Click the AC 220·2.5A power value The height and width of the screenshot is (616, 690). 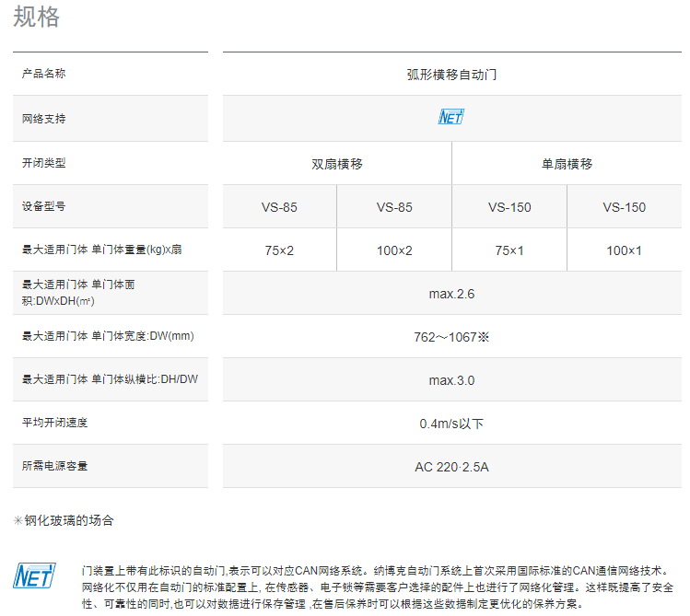[451, 467]
